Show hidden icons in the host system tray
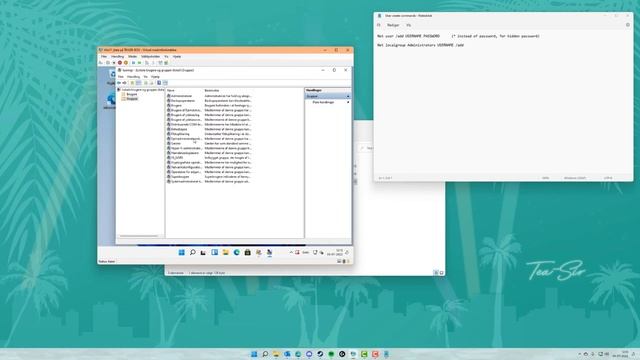The height and width of the screenshot is (360, 640). (x=580, y=354)
